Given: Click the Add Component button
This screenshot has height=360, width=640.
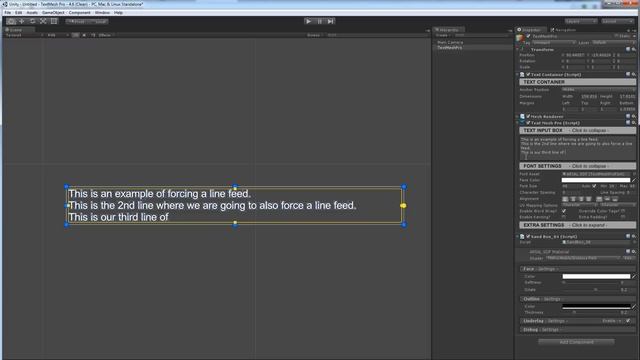Looking at the screenshot, I should 576,342.
